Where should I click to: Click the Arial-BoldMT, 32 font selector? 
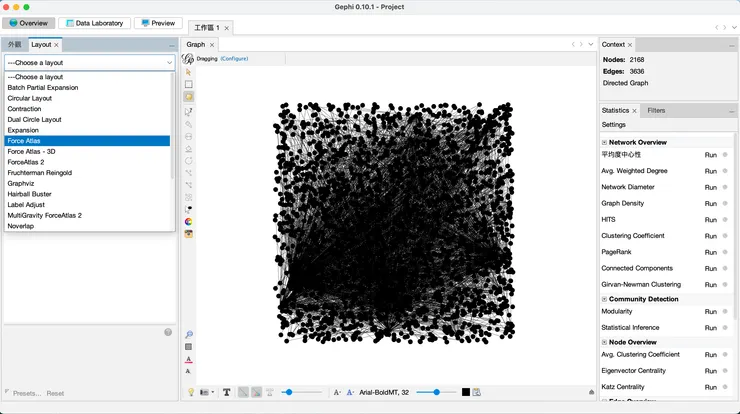coord(384,392)
